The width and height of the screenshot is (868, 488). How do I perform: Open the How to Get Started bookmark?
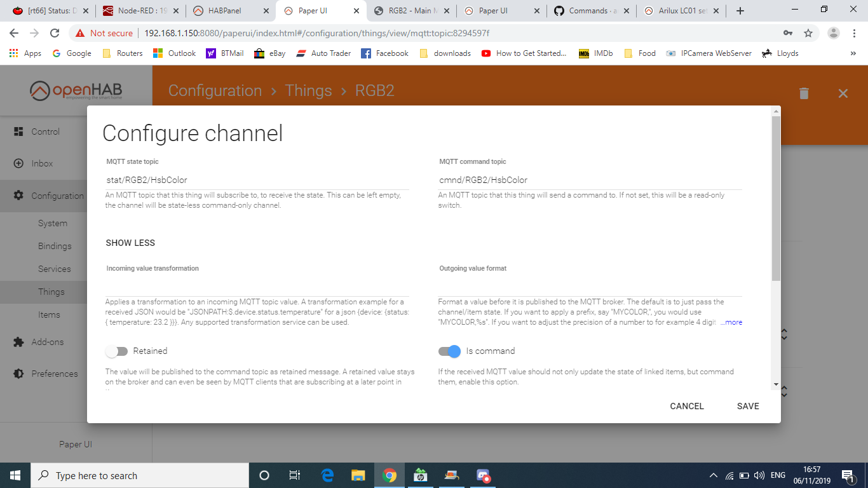pos(524,53)
